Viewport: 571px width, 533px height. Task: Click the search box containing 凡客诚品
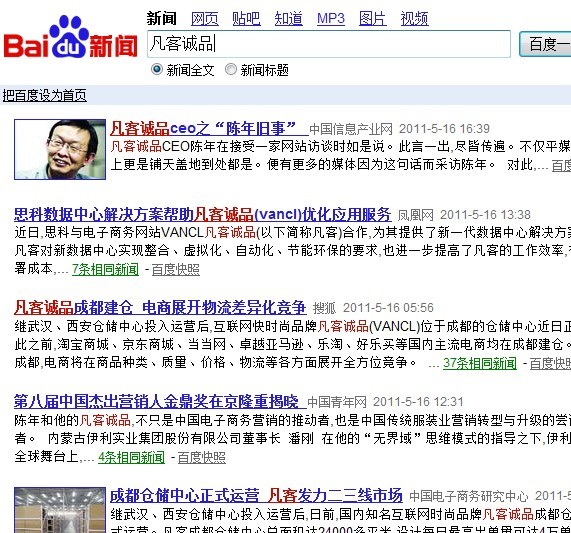[x=329, y=44]
